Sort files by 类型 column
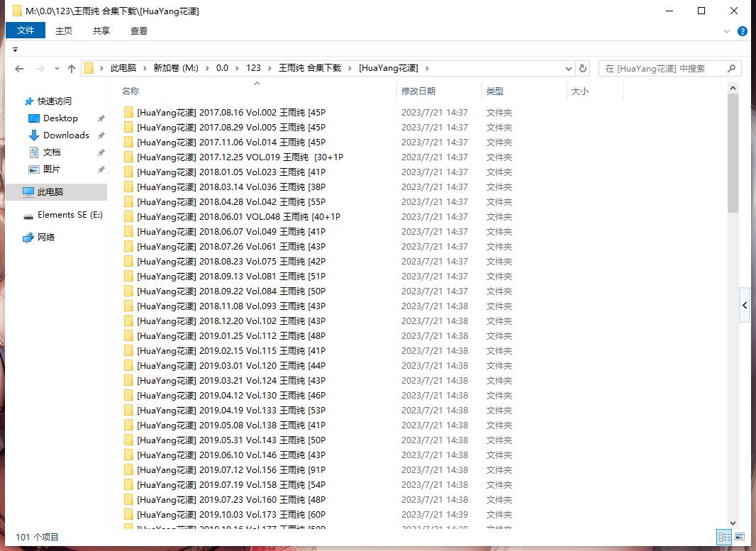756x551 pixels. pos(495,91)
